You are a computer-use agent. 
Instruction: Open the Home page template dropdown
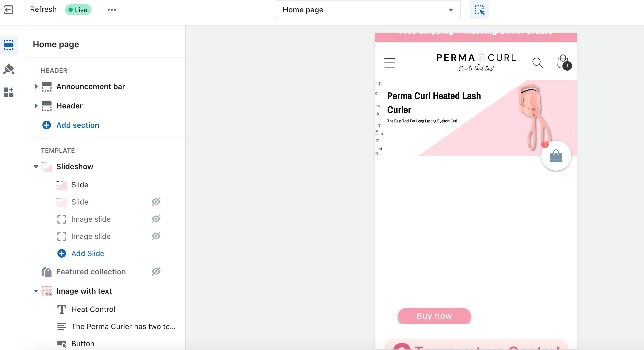click(368, 10)
